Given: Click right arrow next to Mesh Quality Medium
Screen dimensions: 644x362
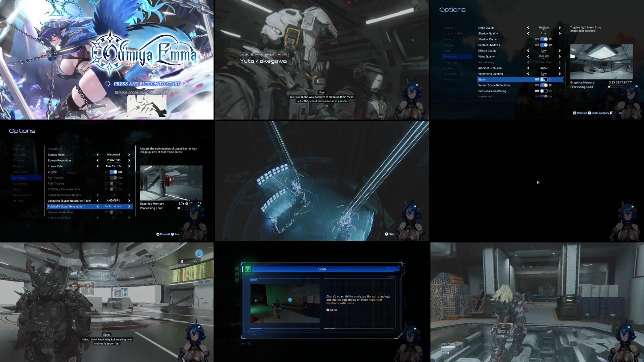Looking at the screenshot, I should pyautogui.click(x=560, y=28).
